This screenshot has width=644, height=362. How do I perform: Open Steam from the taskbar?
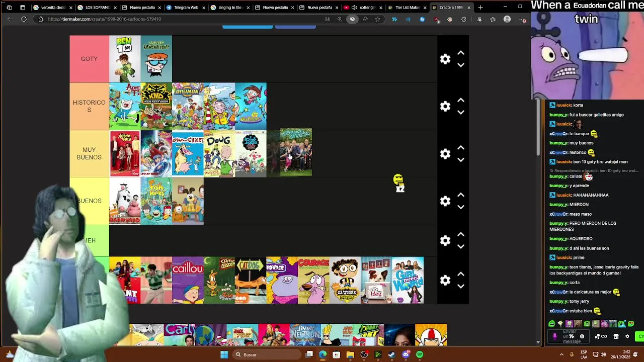coord(391,354)
